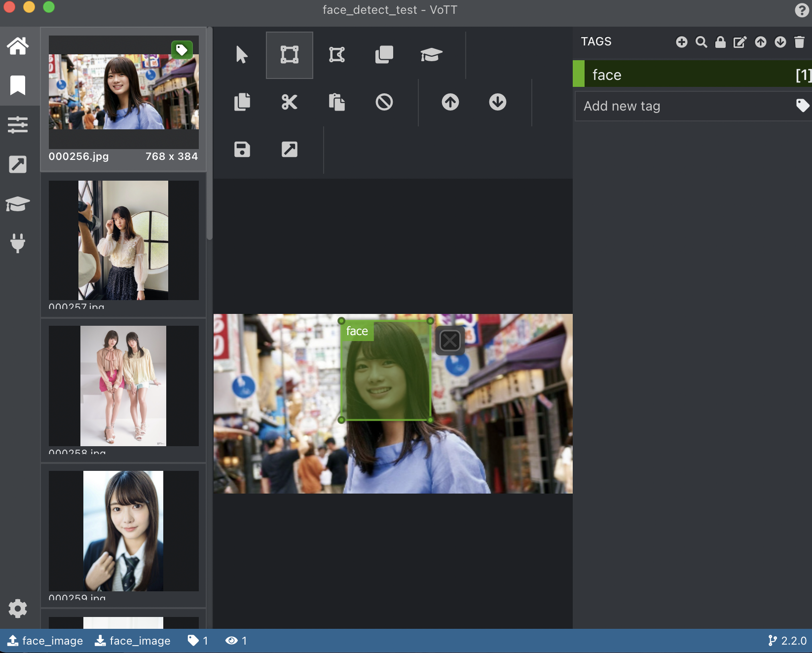The height and width of the screenshot is (653, 812).
Task: Open Application Settings gear icon
Action: click(18, 609)
